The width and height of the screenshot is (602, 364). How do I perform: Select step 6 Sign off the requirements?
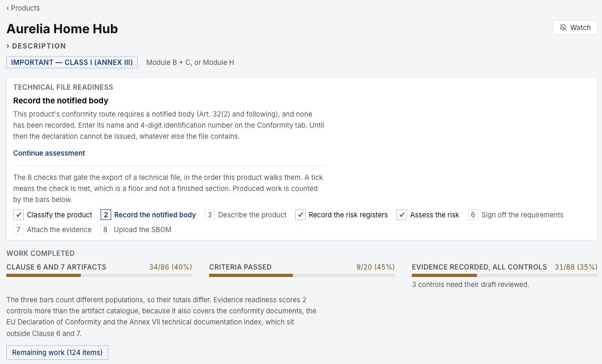(515, 215)
